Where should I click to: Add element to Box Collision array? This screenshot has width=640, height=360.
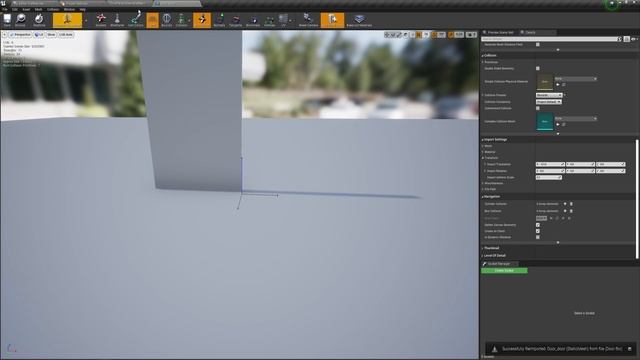pyautogui.click(x=565, y=211)
